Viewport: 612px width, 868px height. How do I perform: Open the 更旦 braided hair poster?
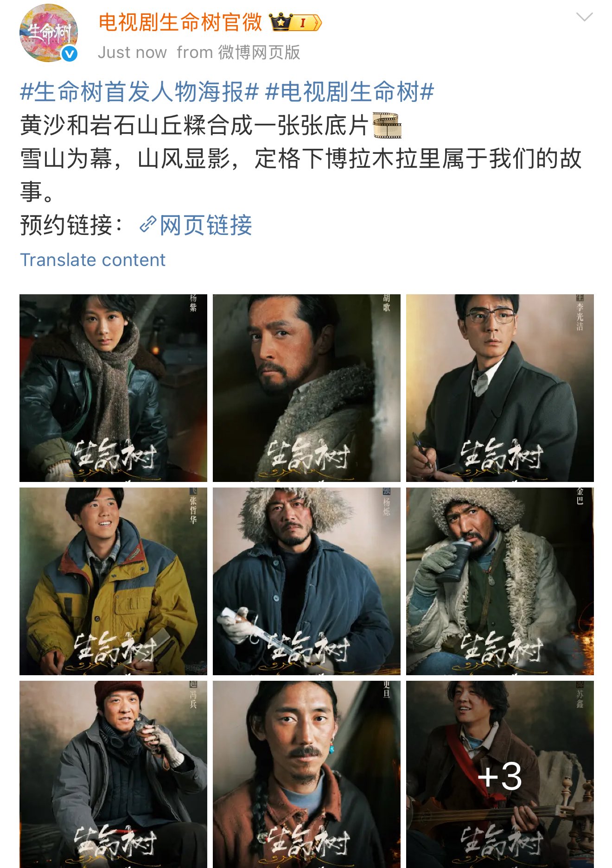tap(306, 774)
